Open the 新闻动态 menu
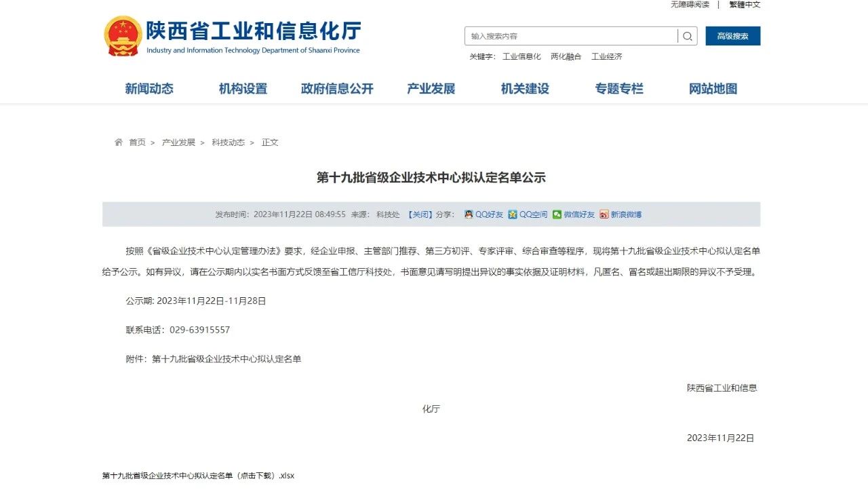 (x=149, y=89)
